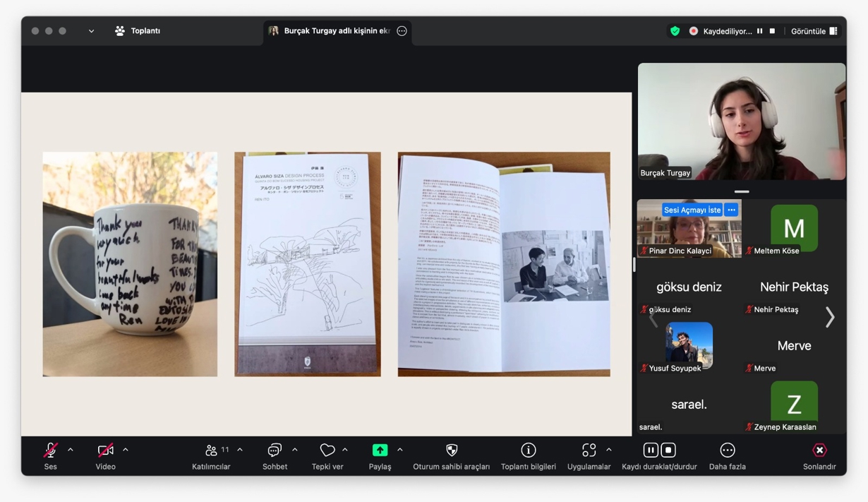End the meeting with Sonlandır

(x=819, y=450)
